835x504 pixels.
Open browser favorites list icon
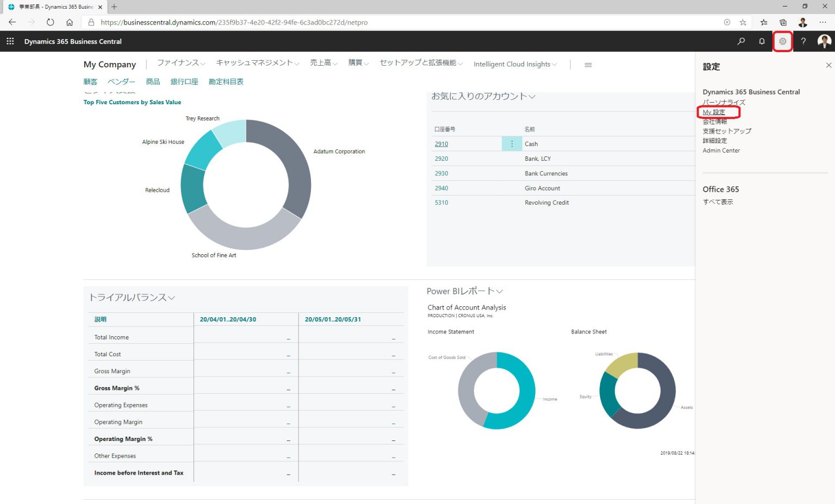764,22
